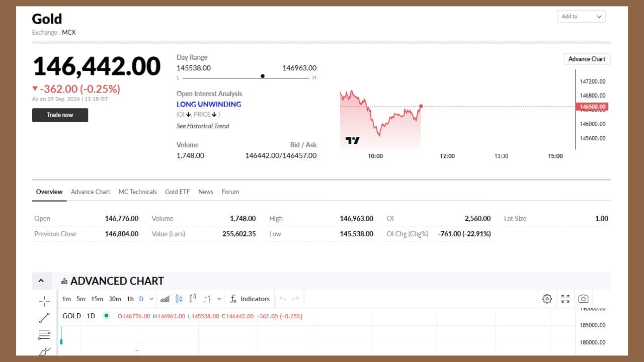
Task: Click the 185000.00 label on advanced chart axis
Action: pos(593,325)
